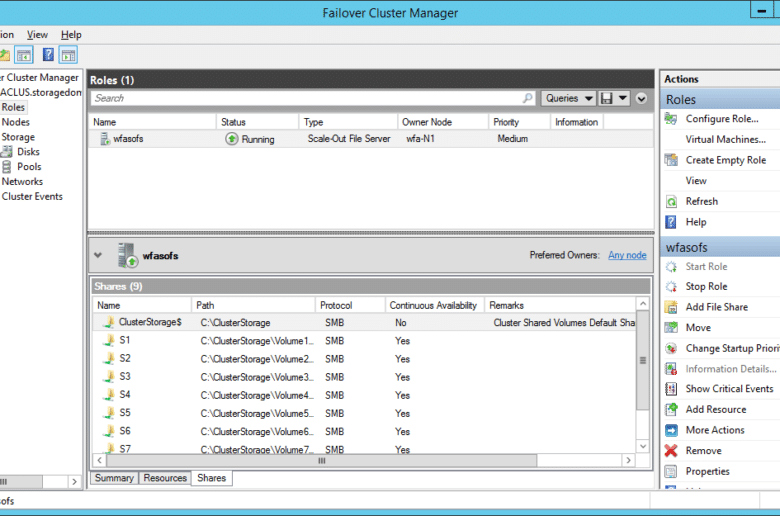Image resolution: width=780 pixels, height=516 pixels.
Task: Click the search magnifier icon
Action: [527, 98]
